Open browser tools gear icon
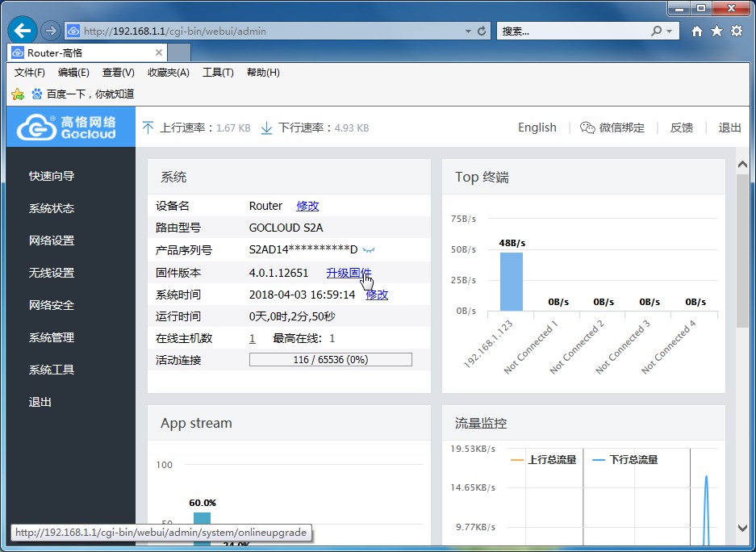 coord(737,31)
